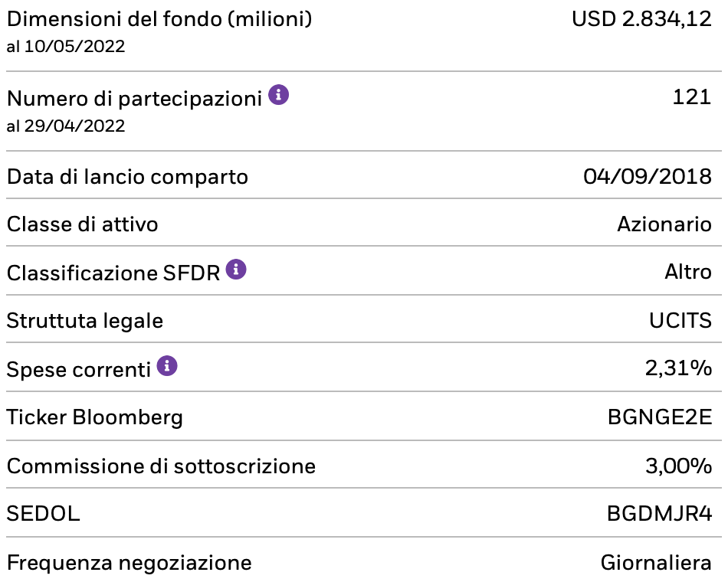Click the Numero di partecipazioni label

click(134, 99)
